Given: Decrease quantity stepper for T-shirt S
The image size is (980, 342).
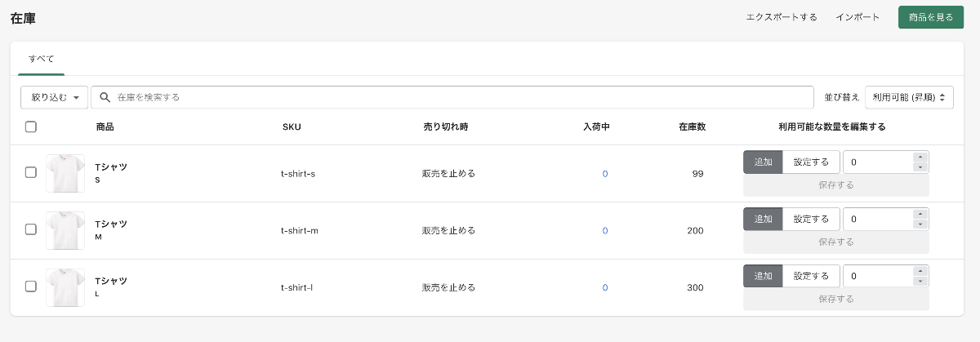Looking at the screenshot, I should 920,167.
